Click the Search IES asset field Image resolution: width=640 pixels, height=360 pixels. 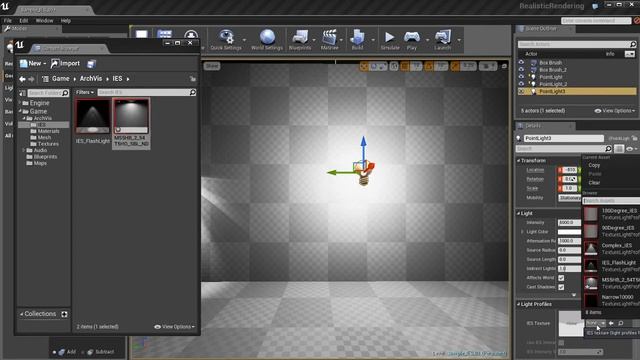coord(147,92)
